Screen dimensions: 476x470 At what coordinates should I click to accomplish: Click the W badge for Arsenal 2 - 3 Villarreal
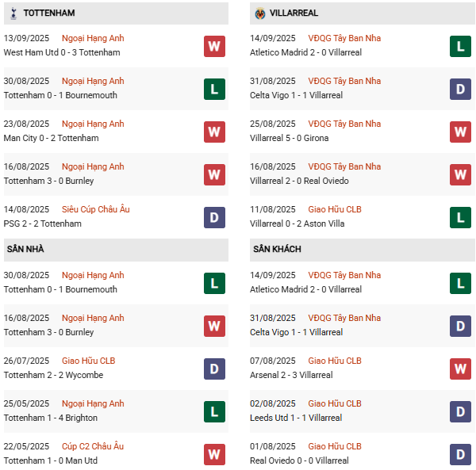[x=460, y=369]
